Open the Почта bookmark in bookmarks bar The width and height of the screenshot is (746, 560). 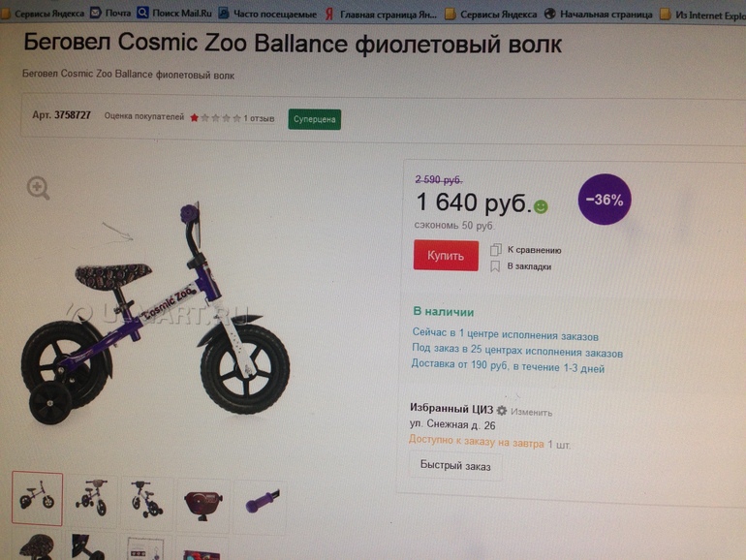coord(110,13)
